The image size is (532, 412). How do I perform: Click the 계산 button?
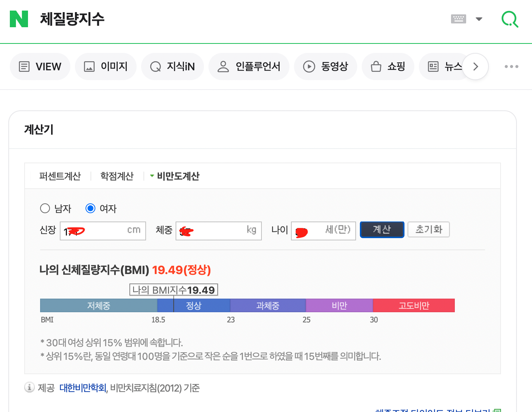point(382,229)
